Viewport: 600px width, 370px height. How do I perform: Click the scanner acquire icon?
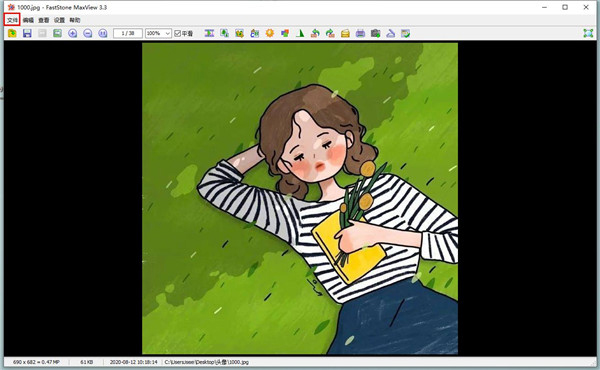(391, 34)
